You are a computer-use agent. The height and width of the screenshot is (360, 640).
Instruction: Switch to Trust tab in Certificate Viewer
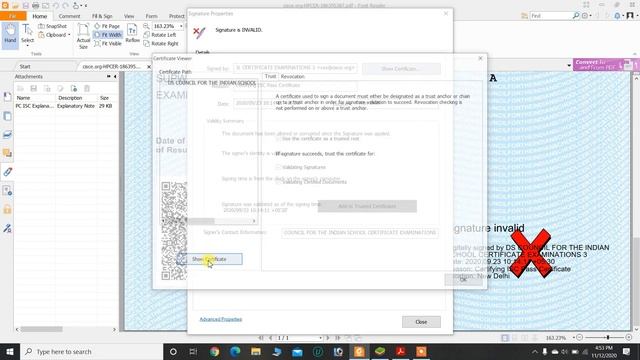[270, 76]
